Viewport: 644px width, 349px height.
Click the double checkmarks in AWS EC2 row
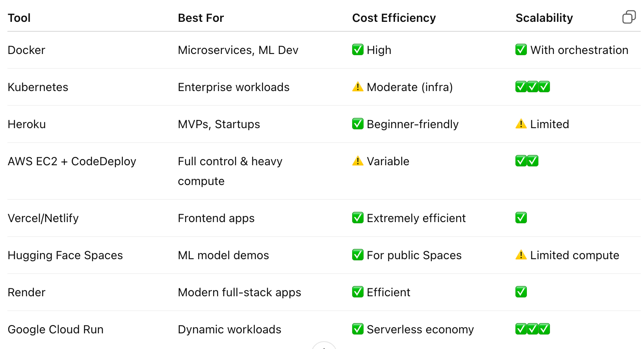pos(526,161)
